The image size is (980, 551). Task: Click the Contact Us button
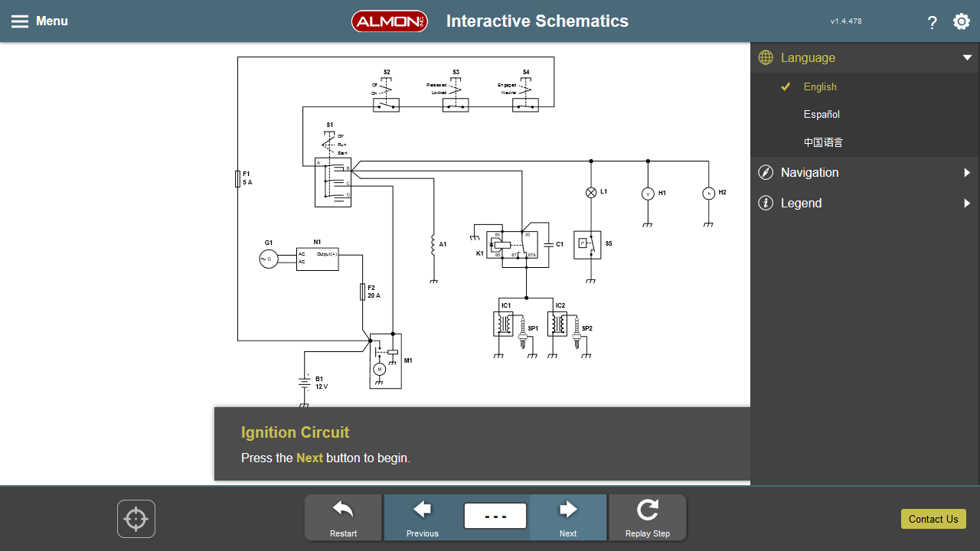coord(933,519)
